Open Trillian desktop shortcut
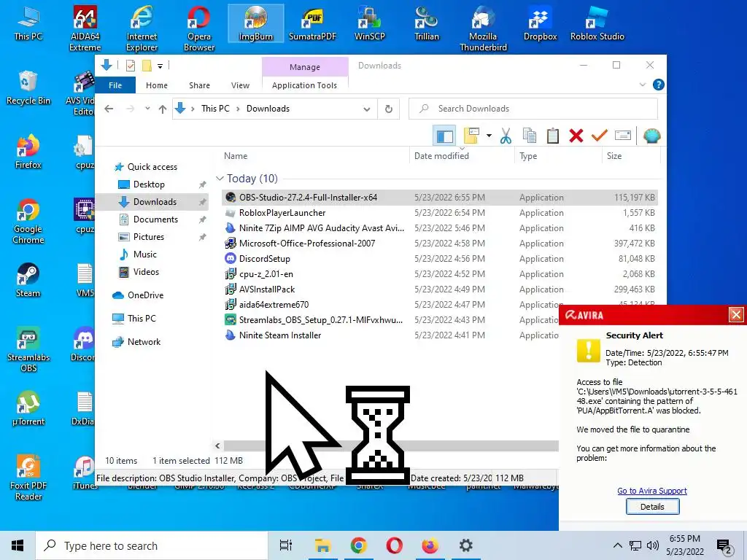Viewport: 747px width, 560px height. click(426, 23)
